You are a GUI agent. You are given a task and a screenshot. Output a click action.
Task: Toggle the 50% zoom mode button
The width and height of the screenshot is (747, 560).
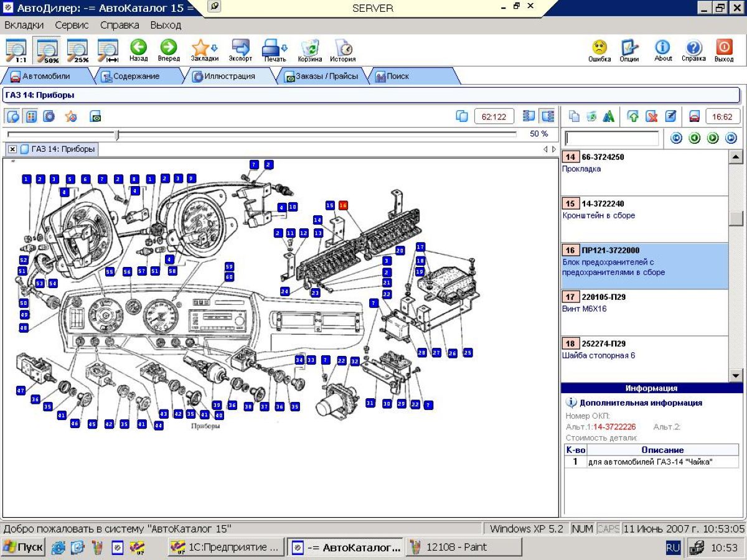point(47,49)
